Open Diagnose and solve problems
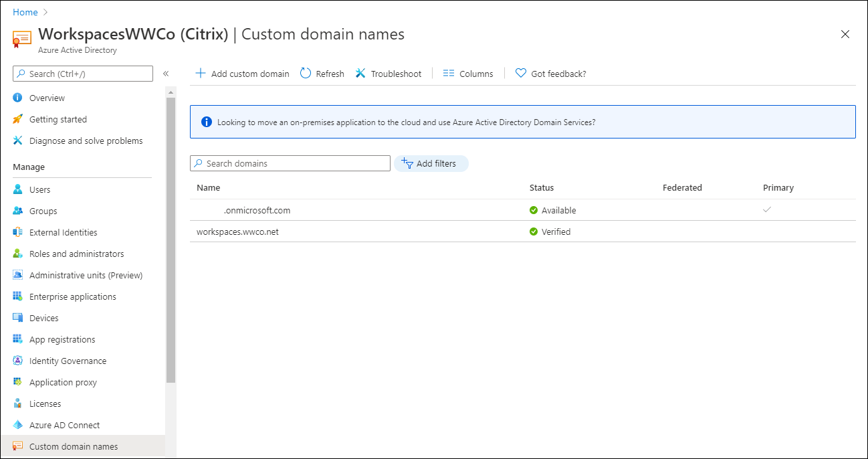Screen dimensions: 868x459 [x=86, y=141]
